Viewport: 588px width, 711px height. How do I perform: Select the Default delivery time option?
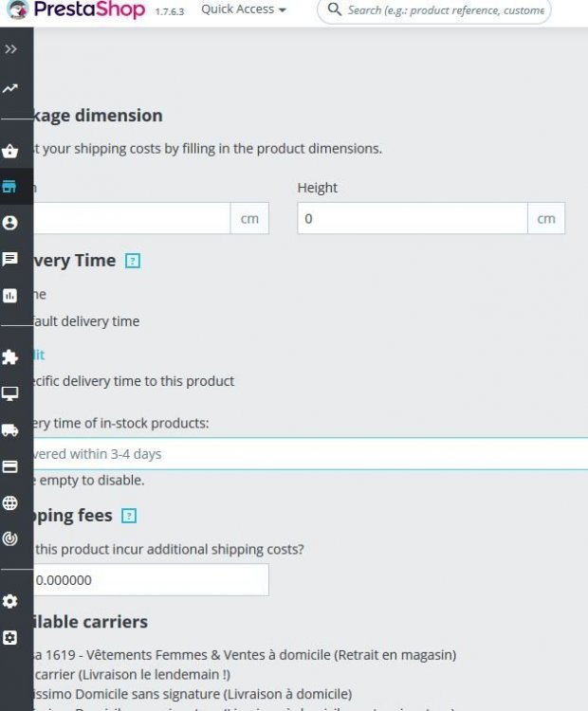pos(85,321)
